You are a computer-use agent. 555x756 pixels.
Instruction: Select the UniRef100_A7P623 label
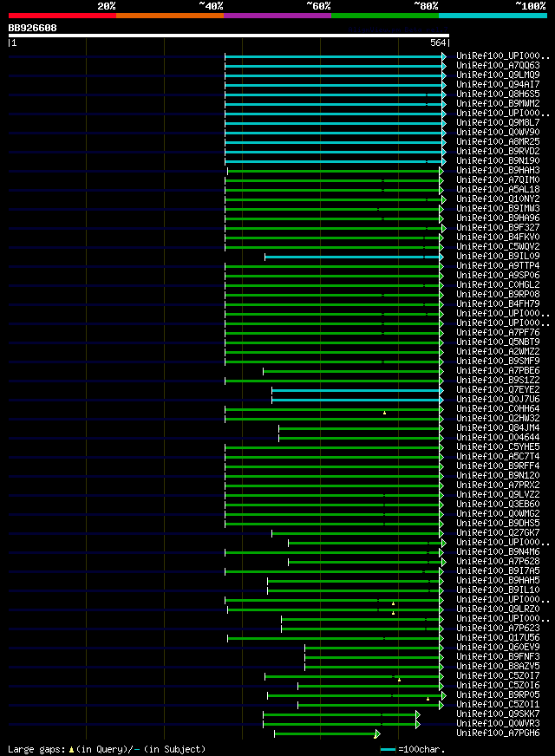(498, 629)
